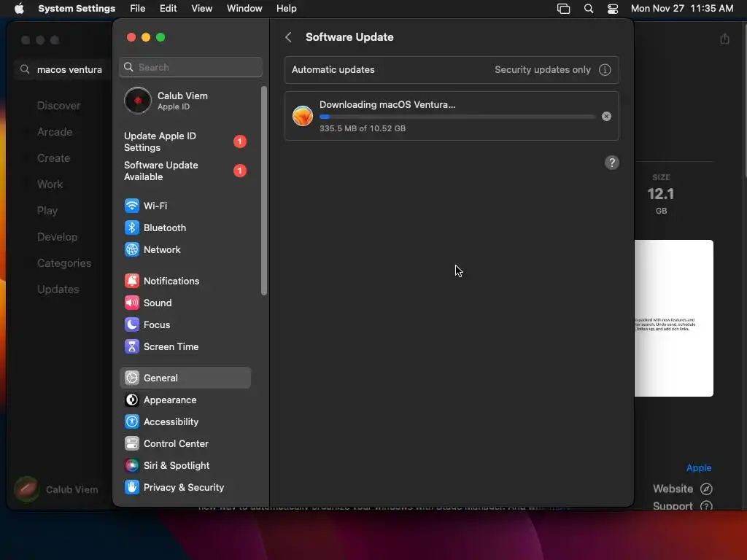Screen dimensions: 747x560
Task: Select Arcade in App Store sidebar
Action: [x=55, y=132]
